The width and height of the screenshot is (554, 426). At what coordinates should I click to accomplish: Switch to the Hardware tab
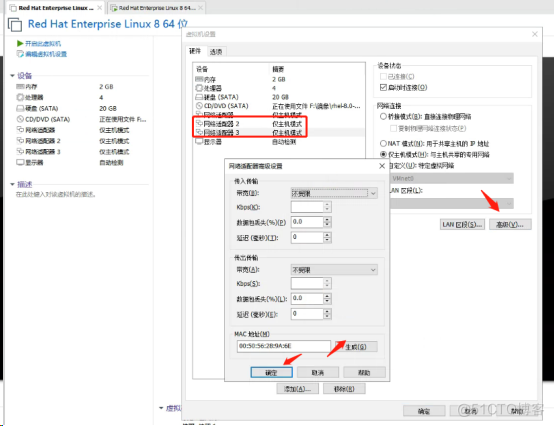(195, 51)
